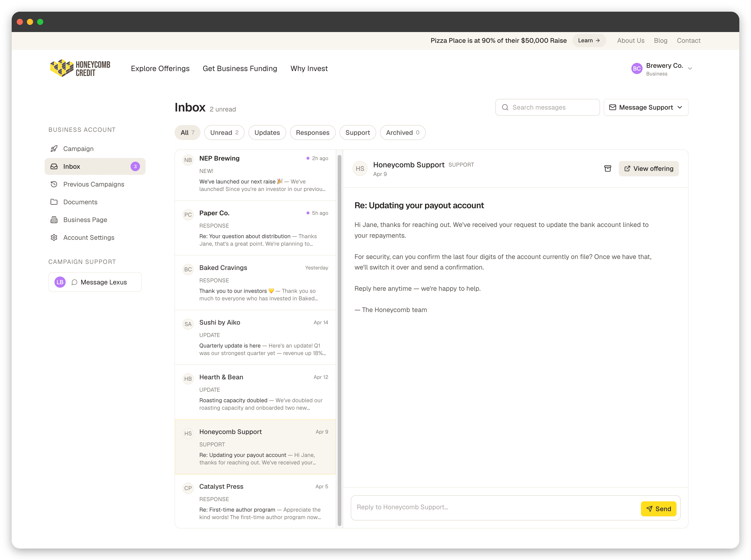The height and width of the screenshot is (560, 751).
Task: Click the SA avatar for Sushi by Aiko
Action: (x=188, y=324)
